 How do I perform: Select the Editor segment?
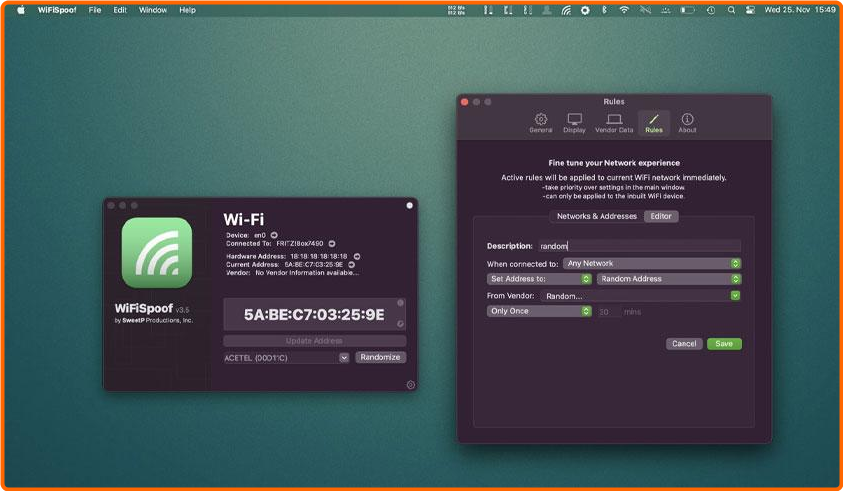click(661, 216)
